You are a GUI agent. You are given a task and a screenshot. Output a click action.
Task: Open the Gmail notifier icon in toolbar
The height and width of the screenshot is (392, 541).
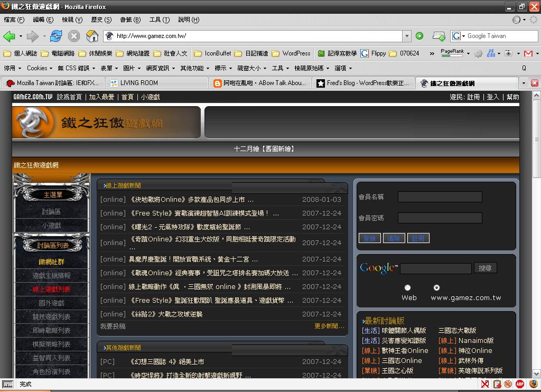coord(527,53)
